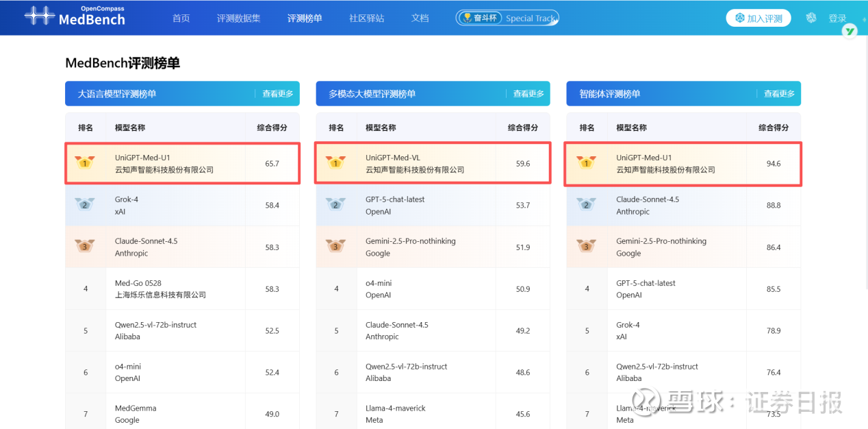Select Claude-Sonnet-4.5 row scoring 88.8
Screen dimensions: 868x429
point(683,205)
